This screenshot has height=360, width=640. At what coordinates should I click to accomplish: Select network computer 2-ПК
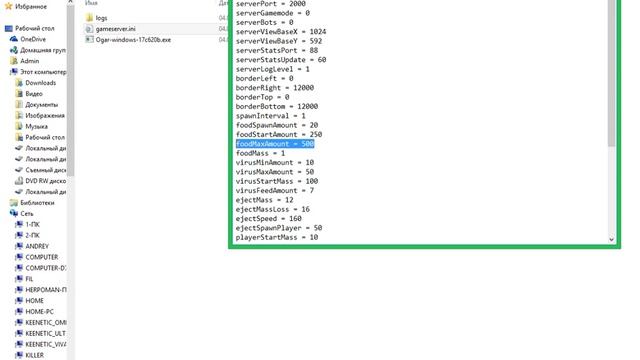(x=27, y=236)
